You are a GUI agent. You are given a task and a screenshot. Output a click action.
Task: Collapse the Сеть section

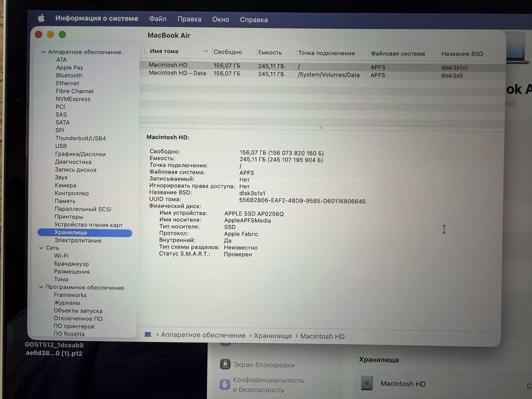pyautogui.click(x=42, y=248)
